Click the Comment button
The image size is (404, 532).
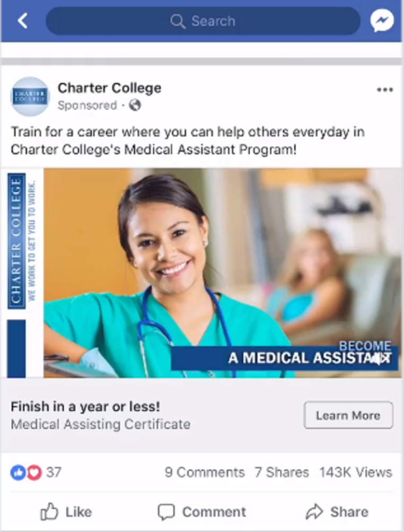click(x=202, y=512)
